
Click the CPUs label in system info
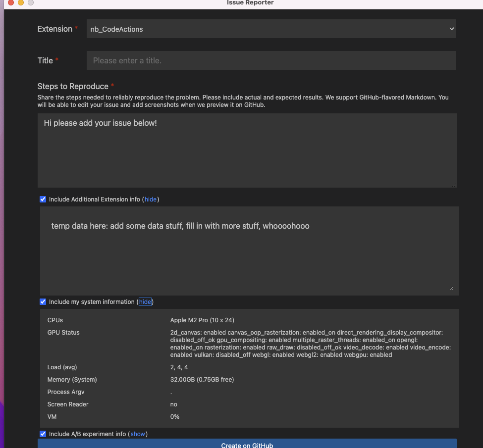coord(55,320)
